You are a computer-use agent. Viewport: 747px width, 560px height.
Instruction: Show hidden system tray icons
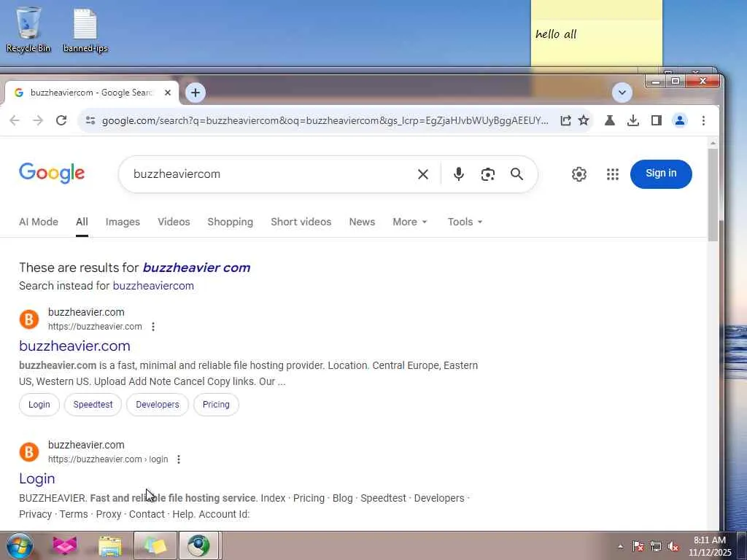[x=620, y=546]
